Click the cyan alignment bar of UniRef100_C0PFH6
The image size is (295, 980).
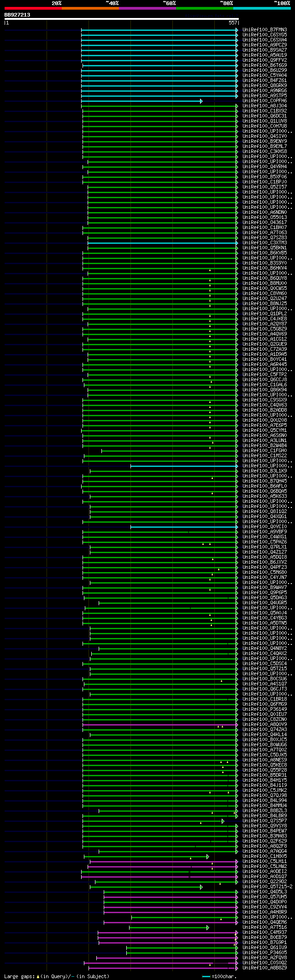pos(142,101)
